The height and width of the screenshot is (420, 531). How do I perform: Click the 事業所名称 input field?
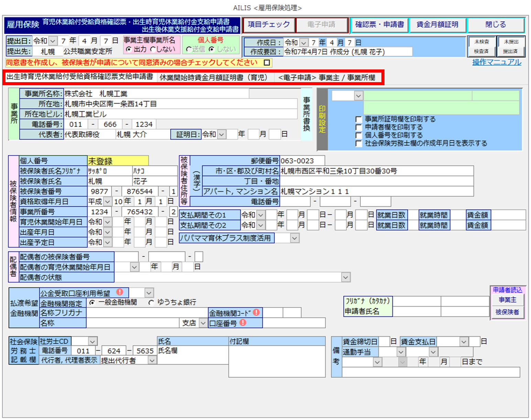point(156,94)
